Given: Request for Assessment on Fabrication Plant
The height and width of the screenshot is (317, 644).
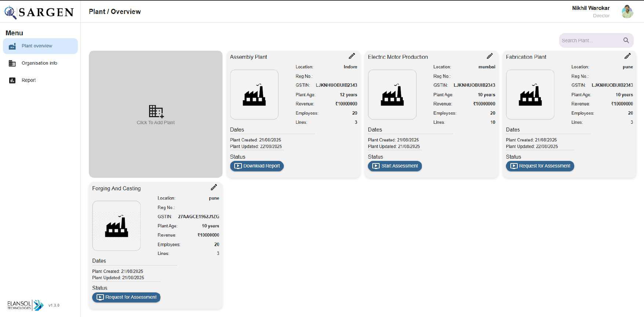Looking at the screenshot, I should pos(540,166).
